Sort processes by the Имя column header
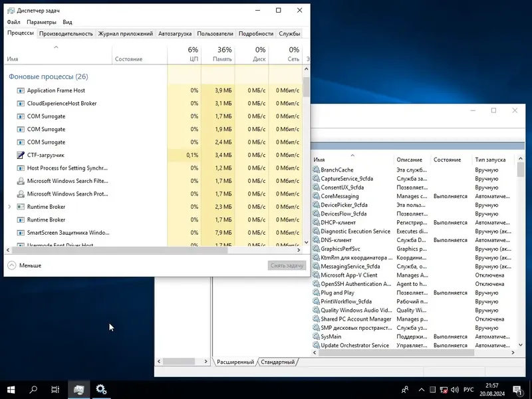 coord(11,59)
